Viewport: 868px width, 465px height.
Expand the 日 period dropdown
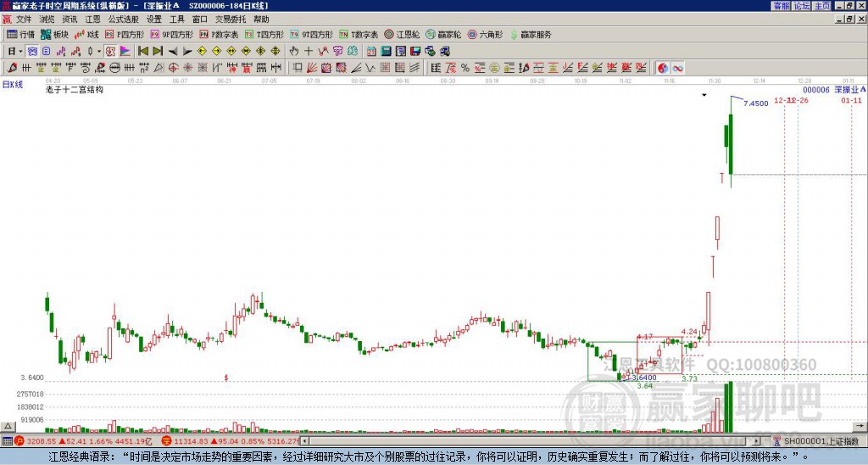pos(14,51)
